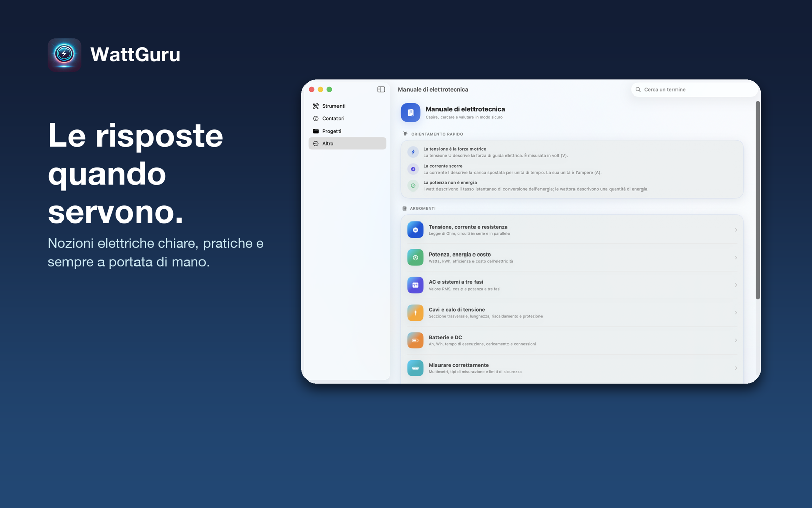Click the green clock icon beside La potenza
Viewport: 812px width, 508px height.
(413, 186)
